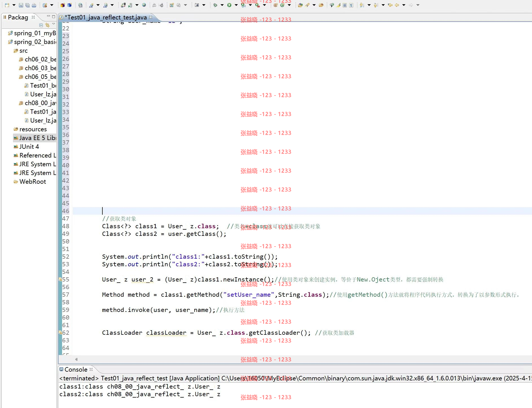
Task: Click the Search flashlight icon
Action: click(x=307, y=5)
